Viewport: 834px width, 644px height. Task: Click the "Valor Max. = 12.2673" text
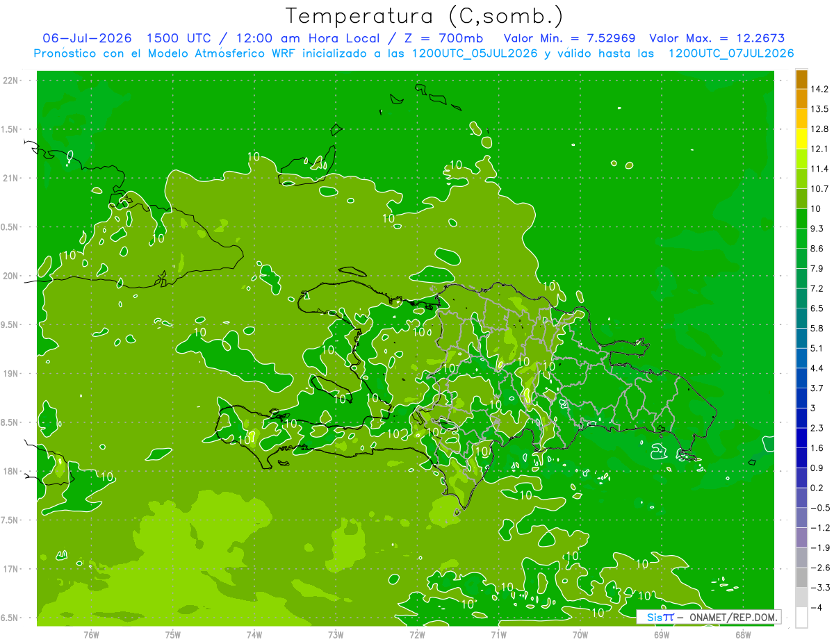click(x=717, y=38)
